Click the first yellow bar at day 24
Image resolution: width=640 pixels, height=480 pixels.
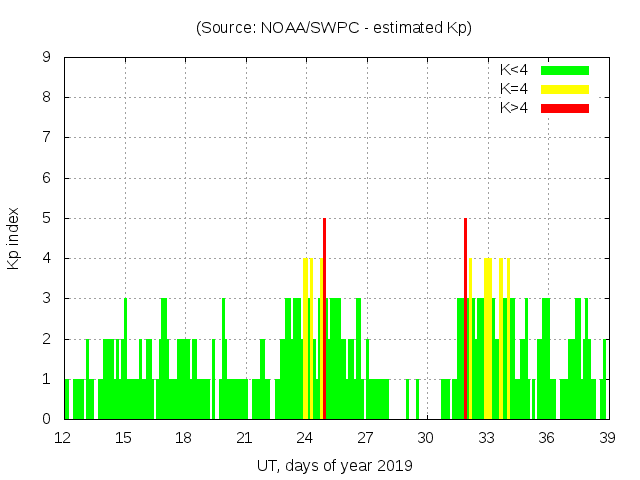pyautogui.click(x=305, y=338)
